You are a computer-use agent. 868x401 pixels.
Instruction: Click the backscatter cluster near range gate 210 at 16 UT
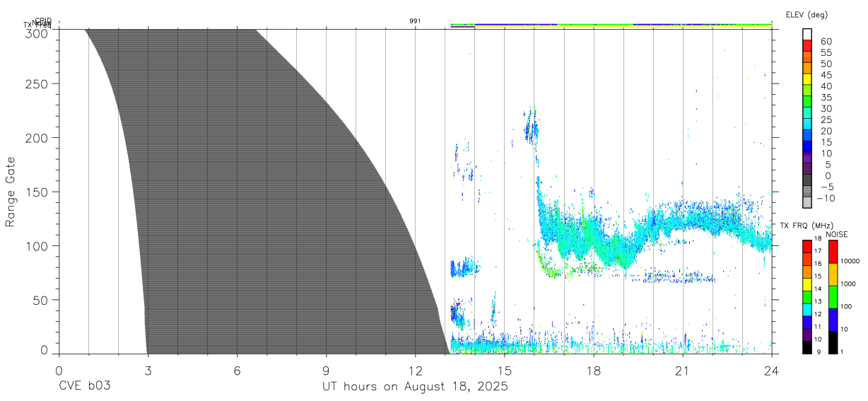tap(531, 126)
